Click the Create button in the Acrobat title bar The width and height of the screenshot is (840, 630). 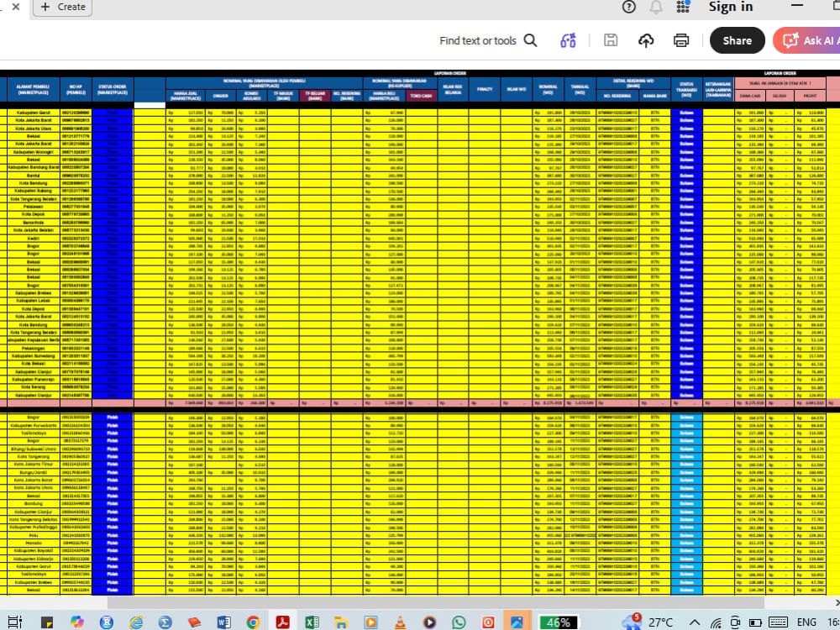point(63,7)
